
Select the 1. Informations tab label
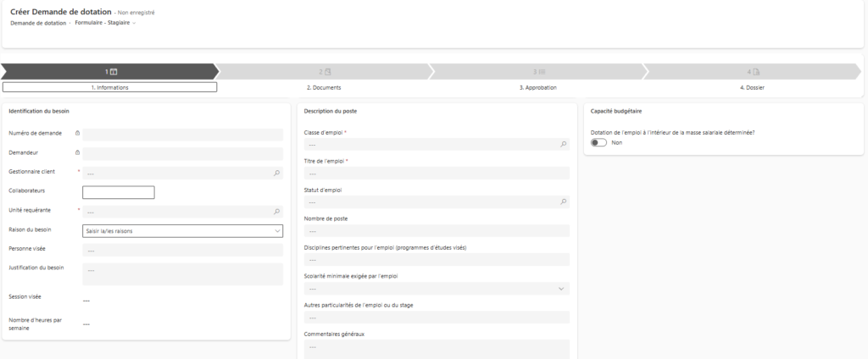tap(110, 87)
